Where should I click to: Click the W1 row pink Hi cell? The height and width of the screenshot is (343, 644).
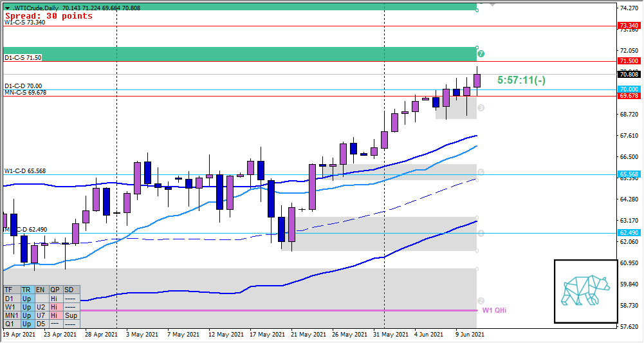[55, 308]
